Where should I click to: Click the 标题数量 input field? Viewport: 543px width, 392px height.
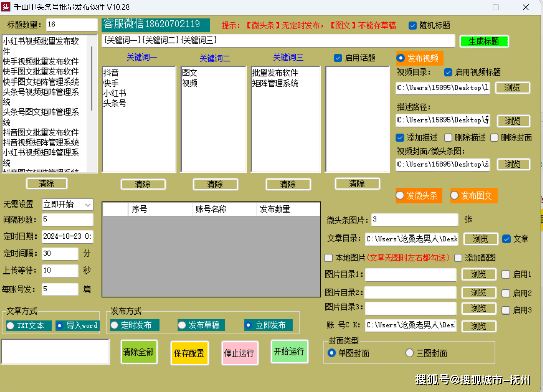click(x=71, y=25)
